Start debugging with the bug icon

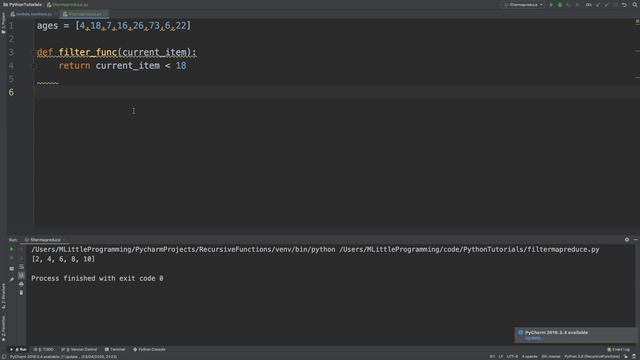560,4
